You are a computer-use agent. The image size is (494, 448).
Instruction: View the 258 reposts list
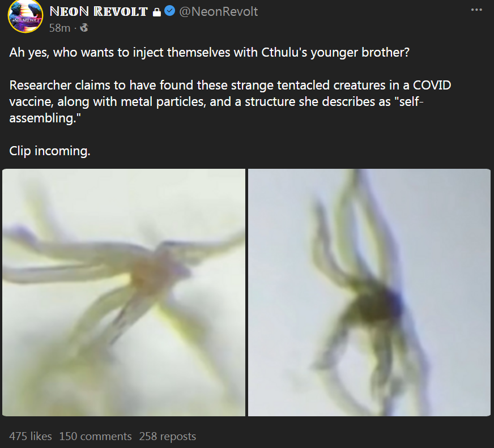pyautogui.click(x=168, y=436)
